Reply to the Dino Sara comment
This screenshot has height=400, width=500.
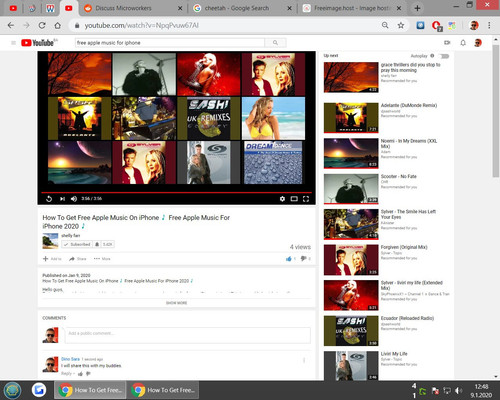66,374
